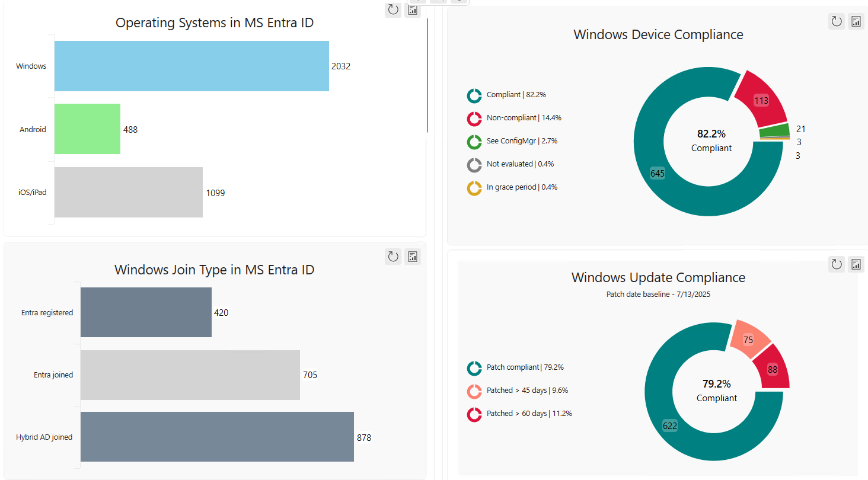Screen dimensions: 868x480
Task: Open the report view icon on Windows Join Type chart
Action: [x=412, y=257]
